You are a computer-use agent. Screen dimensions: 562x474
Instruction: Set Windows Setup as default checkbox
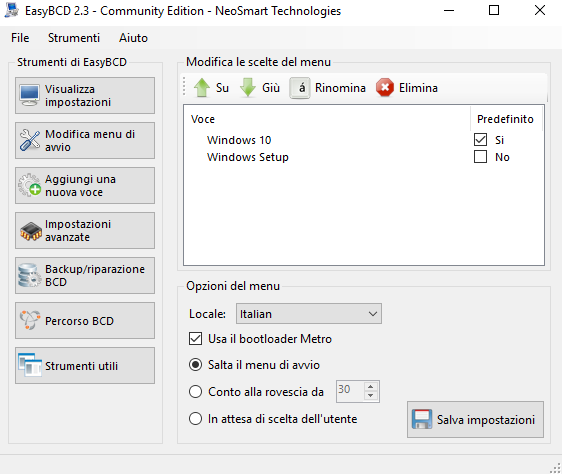pyautogui.click(x=480, y=157)
